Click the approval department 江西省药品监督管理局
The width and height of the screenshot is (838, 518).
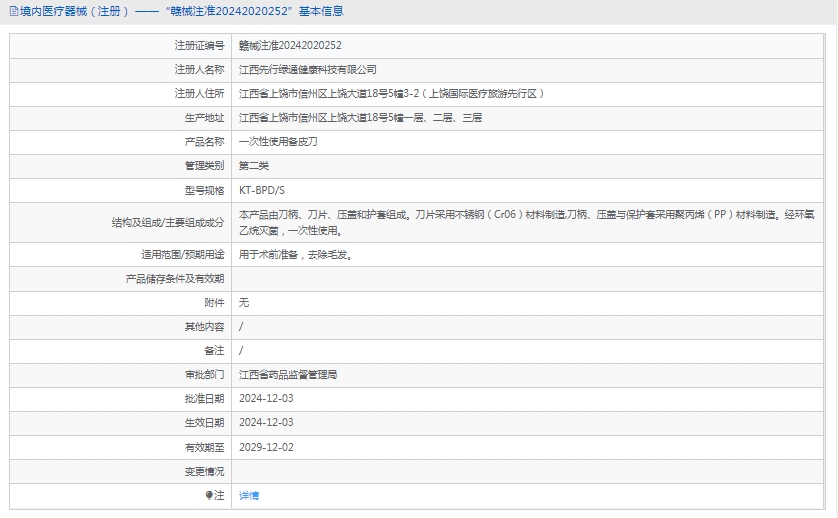(x=288, y=375)
